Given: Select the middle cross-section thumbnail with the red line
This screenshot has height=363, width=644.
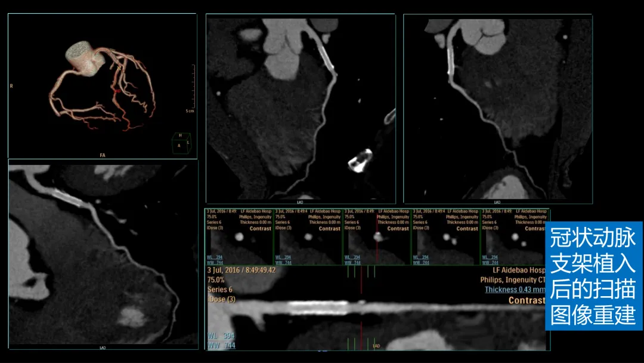Looking at the screenshot, I should 377,237.
